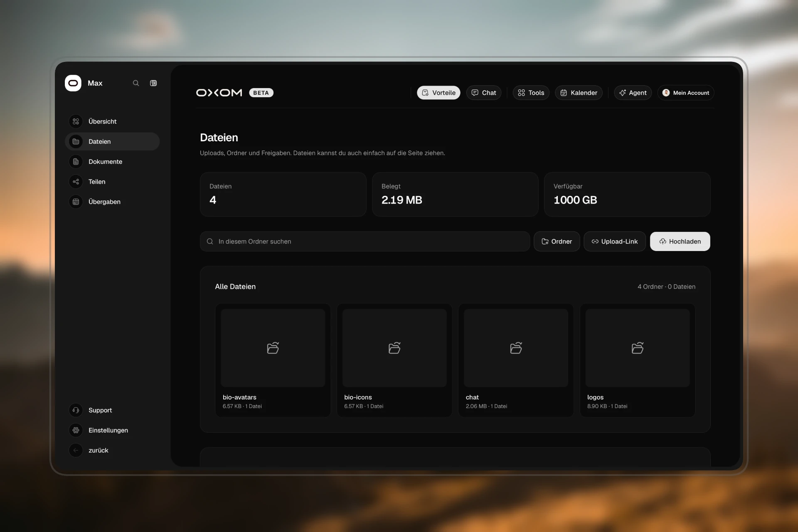Click the rounded app logo beside Max
Viewport: 798px width, 532px height.
pos(73,83)
